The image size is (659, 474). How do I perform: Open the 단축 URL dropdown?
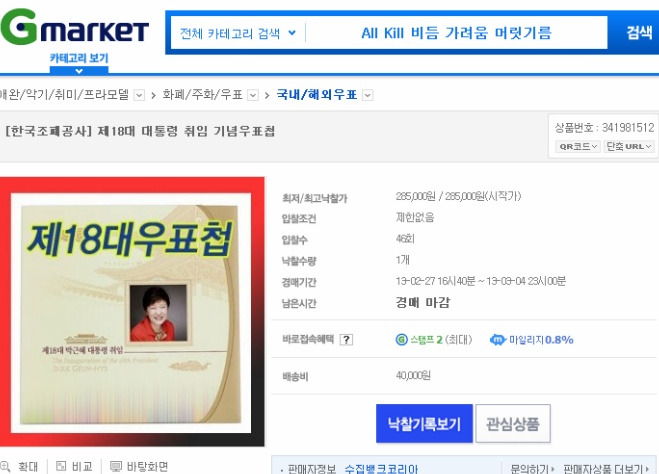click(629, 146)
